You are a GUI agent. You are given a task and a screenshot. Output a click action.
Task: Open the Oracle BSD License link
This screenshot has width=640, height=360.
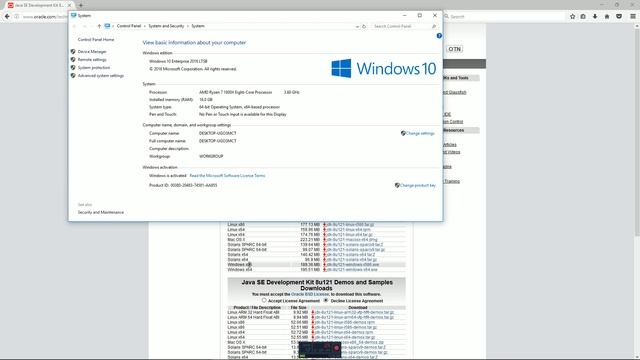[310, 294]
